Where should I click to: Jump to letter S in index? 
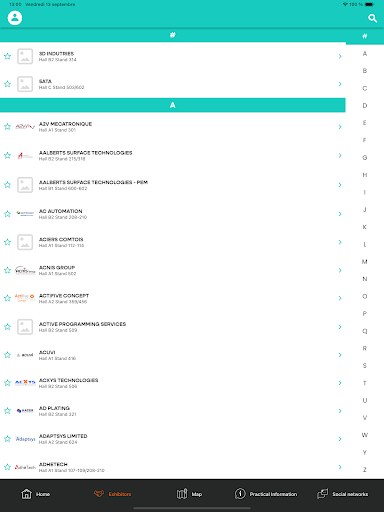coord(365,366)
